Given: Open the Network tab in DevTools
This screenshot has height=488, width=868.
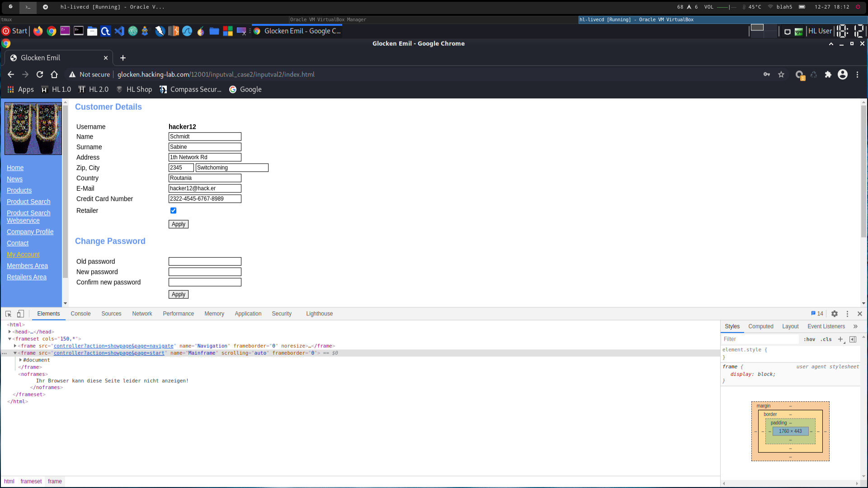Looking at the screenshot, I should (x=142, y=314).
